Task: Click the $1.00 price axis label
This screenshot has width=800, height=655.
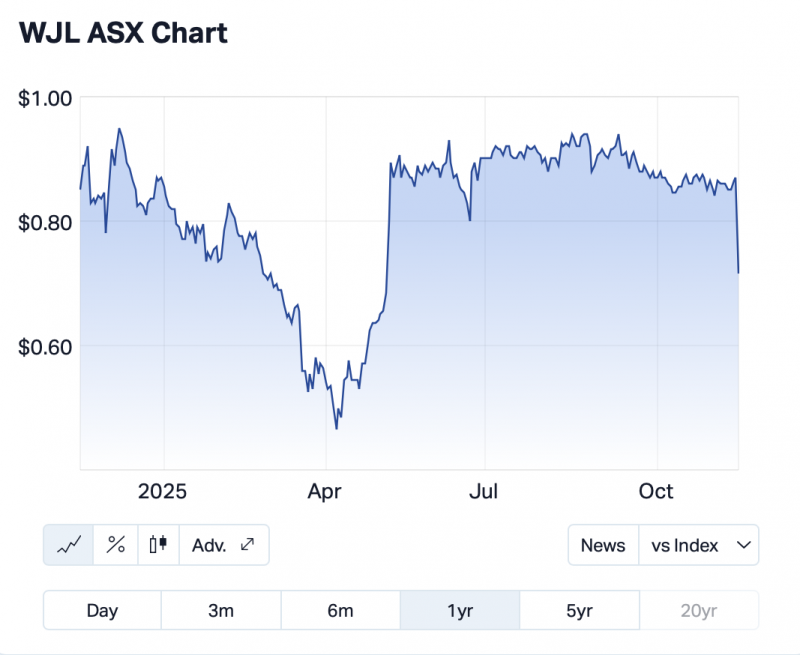Action: [x=45, y=98]
